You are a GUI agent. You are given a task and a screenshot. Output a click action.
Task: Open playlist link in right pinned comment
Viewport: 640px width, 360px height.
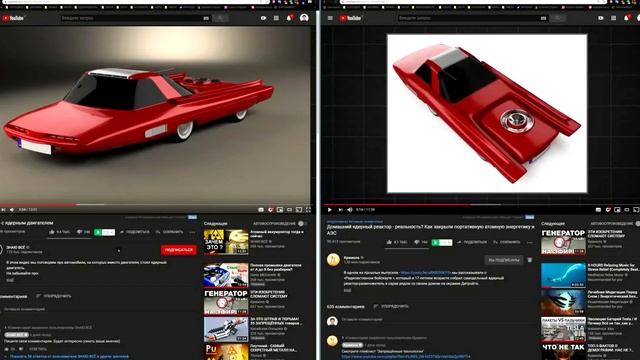(x=406, y=356)
